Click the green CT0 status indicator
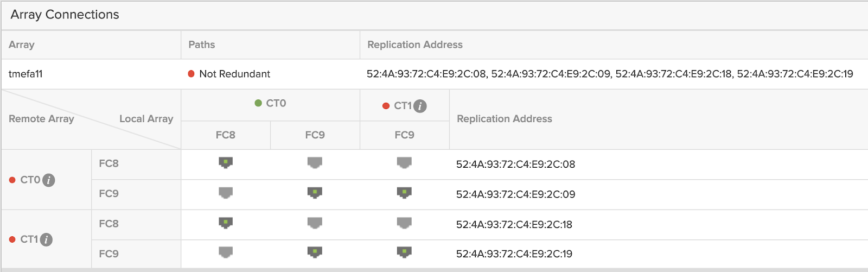 258,103
